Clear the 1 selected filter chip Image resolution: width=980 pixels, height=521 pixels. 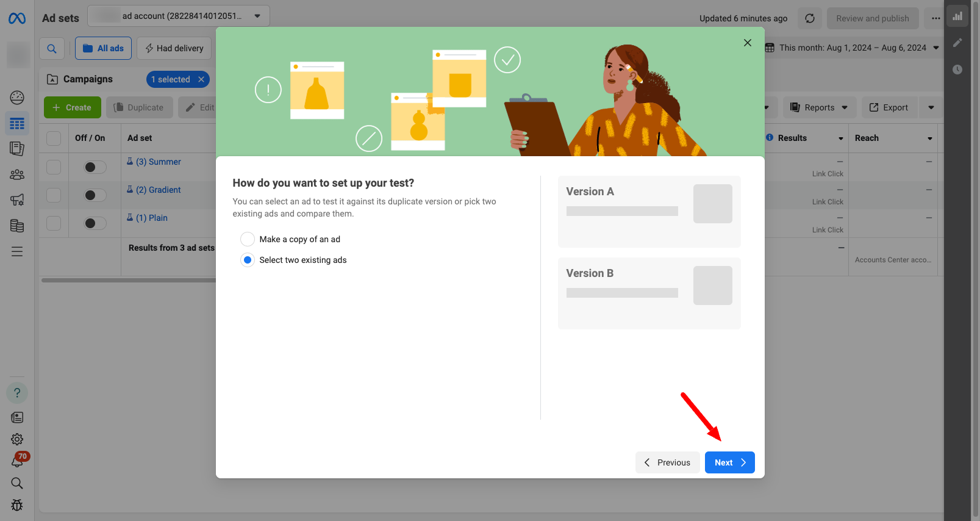[x=201, y=79]
